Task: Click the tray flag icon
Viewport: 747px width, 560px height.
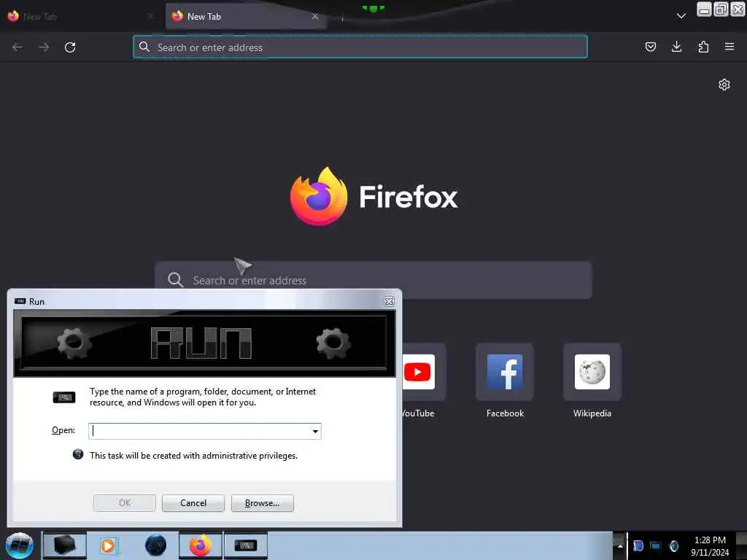Action: click(x=638, y=545)
